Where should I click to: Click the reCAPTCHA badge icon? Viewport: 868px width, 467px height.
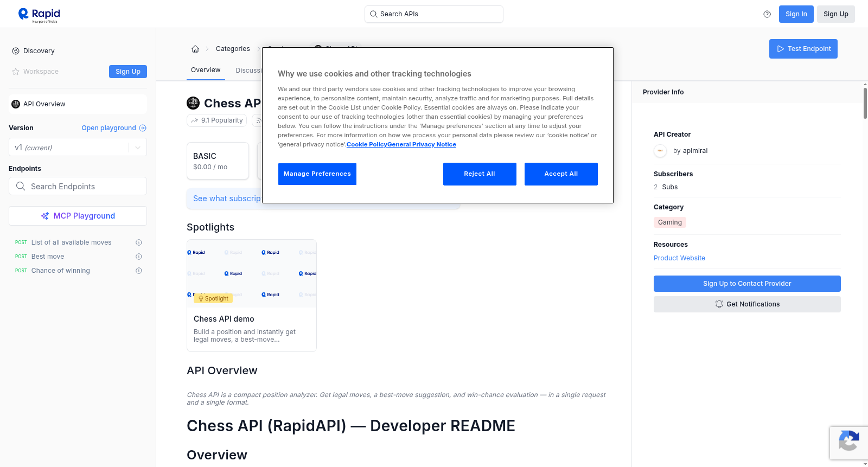(848, 440)
